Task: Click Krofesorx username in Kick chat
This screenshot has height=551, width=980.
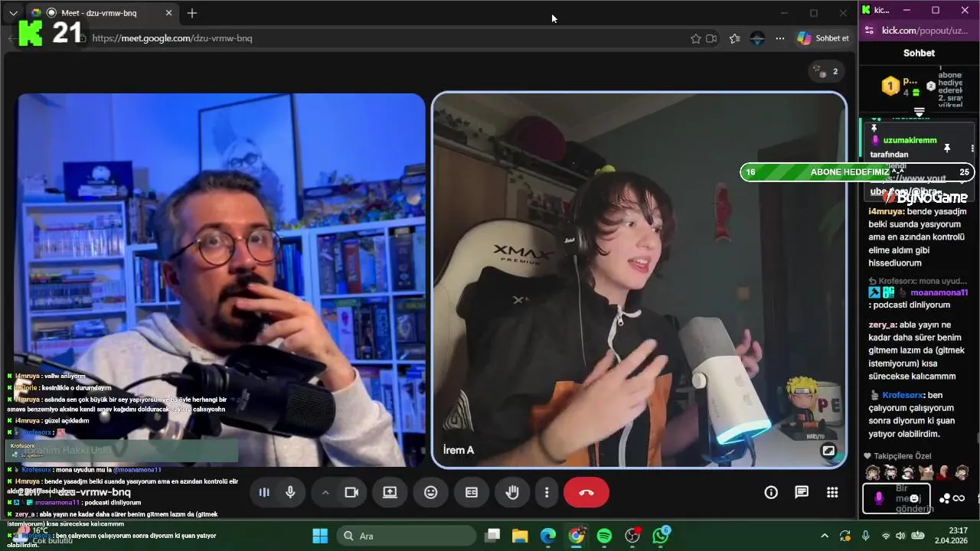Action: tap(903, 395)
